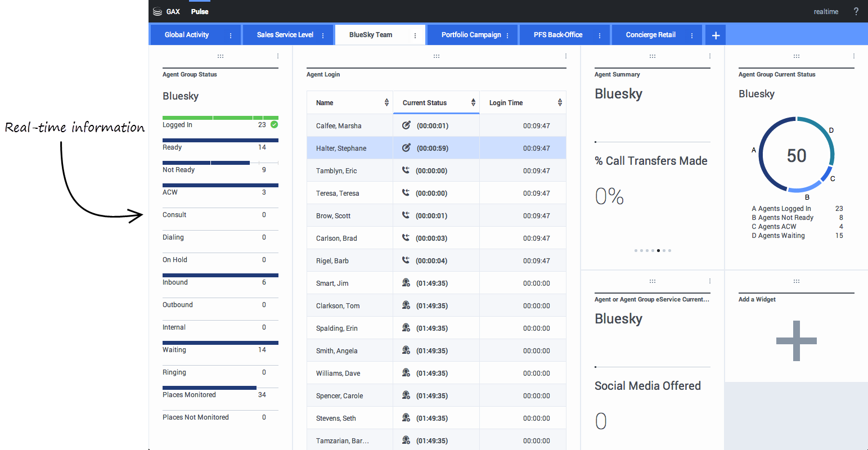Click the realtime user label
This screenshot has height=450, width=868.
point(826,12)
